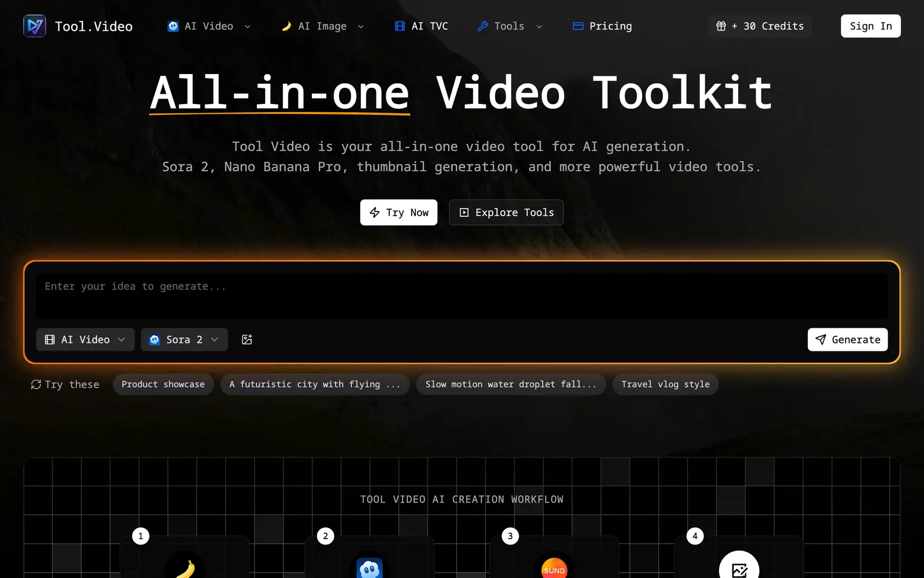924x578 pixels.
Task: Click the paper plane icon on Generate
Action: point(821,340)
